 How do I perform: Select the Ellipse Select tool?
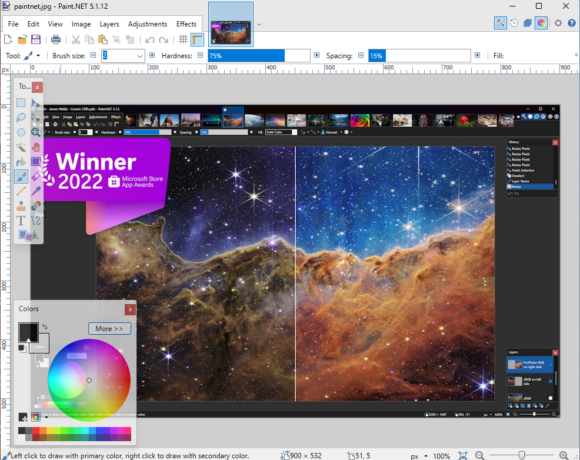point(21,132)
